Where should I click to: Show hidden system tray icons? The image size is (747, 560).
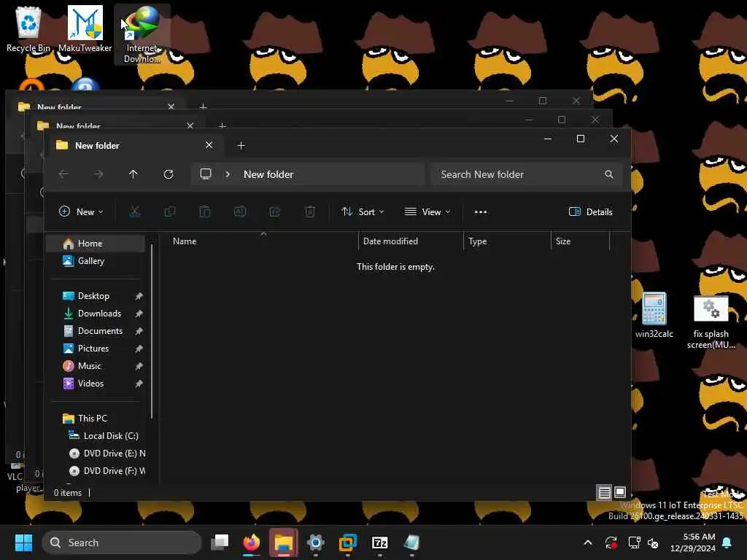pos(588,542)
